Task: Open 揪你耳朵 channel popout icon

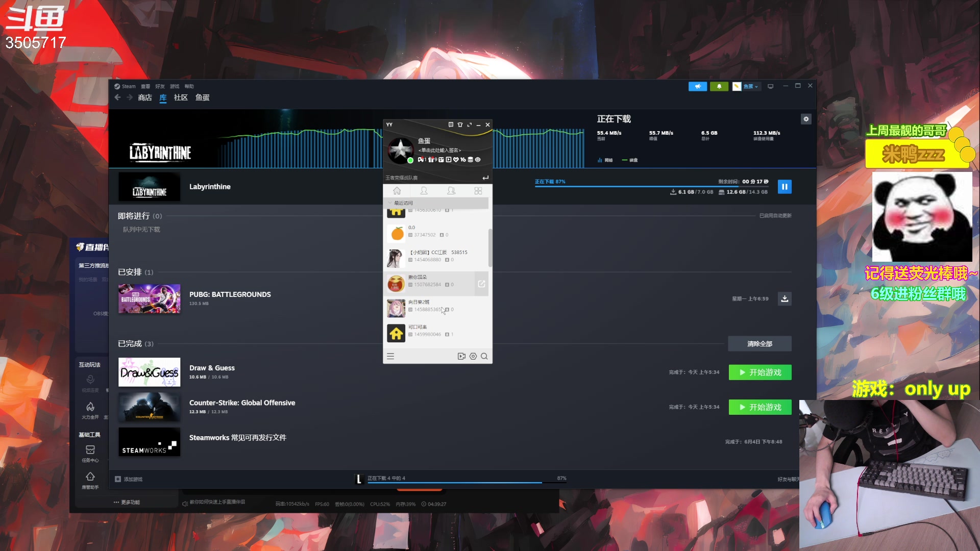Action: point(481,284)
